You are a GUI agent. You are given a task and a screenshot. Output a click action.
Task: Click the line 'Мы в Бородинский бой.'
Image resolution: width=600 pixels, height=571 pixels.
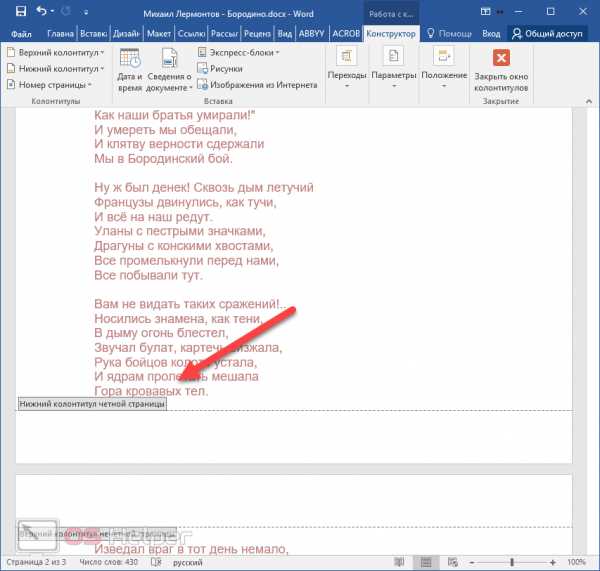click(163, 158)
